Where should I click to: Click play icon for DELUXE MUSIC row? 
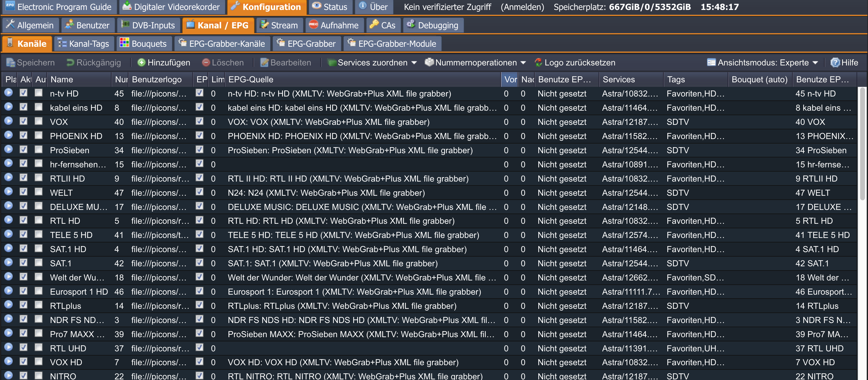tap(8, 206)
